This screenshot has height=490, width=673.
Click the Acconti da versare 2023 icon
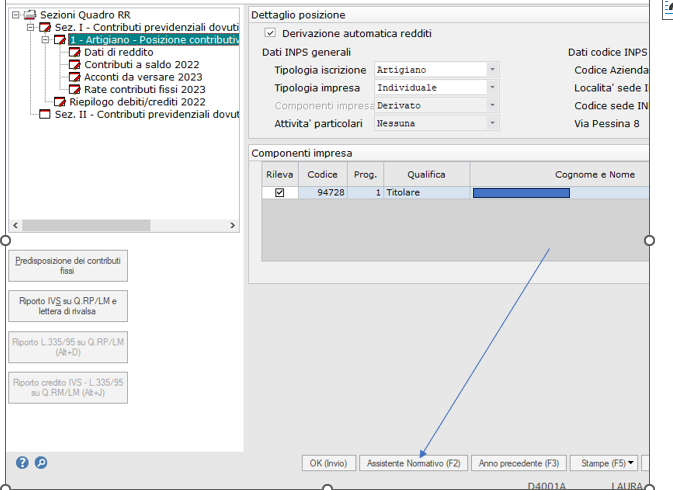click(x=75, y=77)
